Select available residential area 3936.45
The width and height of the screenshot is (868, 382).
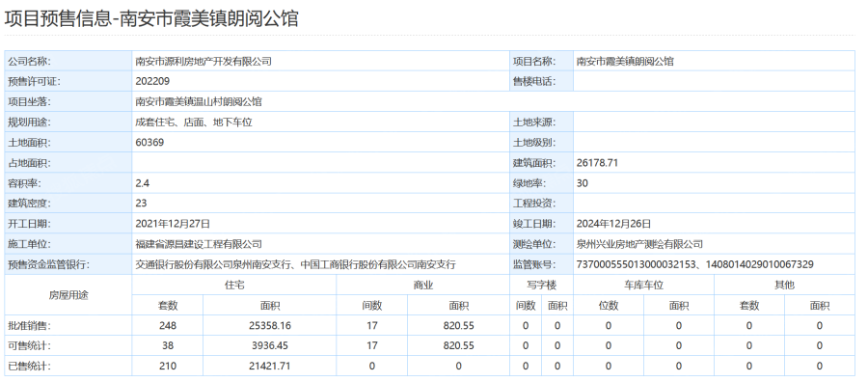click(x=270, y=346)
